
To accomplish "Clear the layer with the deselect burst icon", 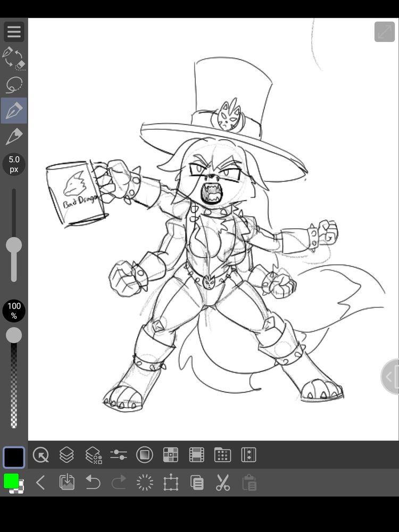I will pos(145,482).
